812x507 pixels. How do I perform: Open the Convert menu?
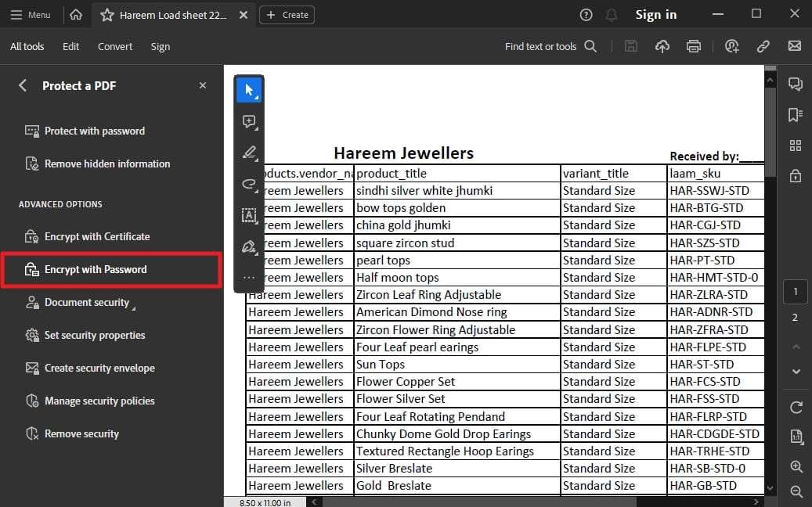(115, 47)
